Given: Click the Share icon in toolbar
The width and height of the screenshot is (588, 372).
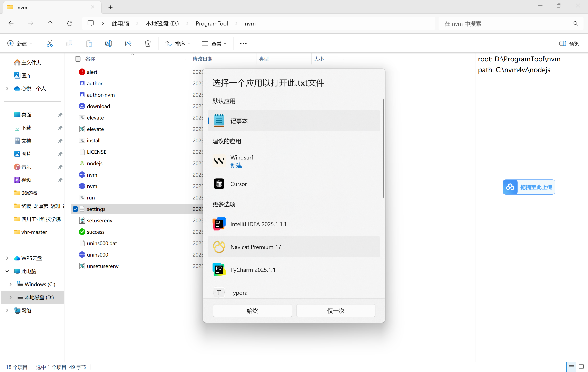Looking at the screenshot, I should [128, 43].
